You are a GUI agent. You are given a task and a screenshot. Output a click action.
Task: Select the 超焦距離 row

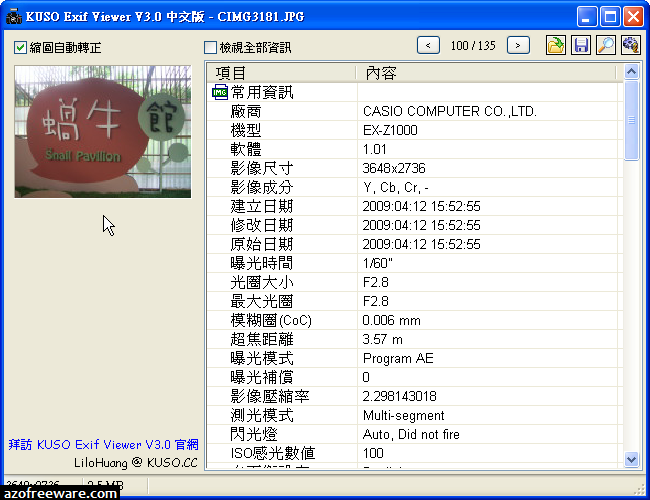click(415, 340)
